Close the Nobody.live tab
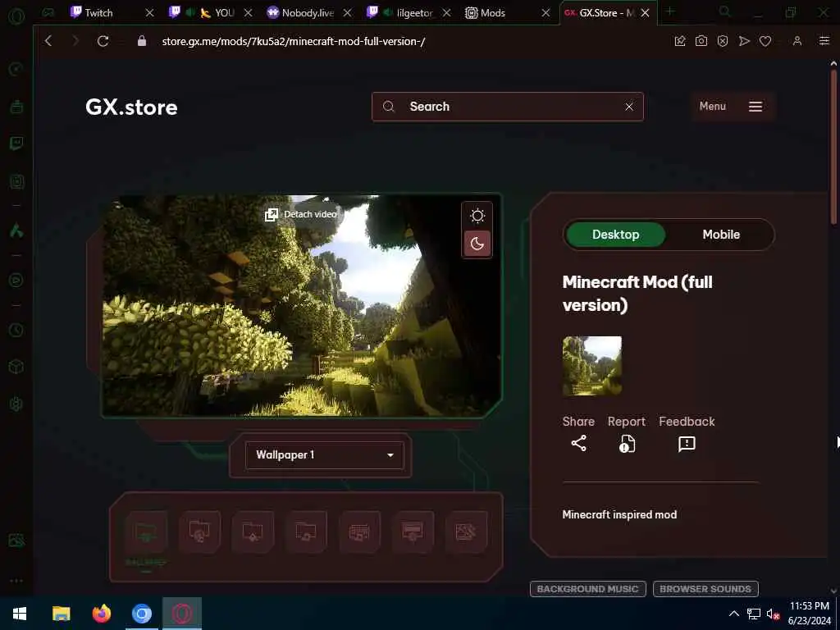The width and height of the screenshot is (840, 630). tap(347, 13)
